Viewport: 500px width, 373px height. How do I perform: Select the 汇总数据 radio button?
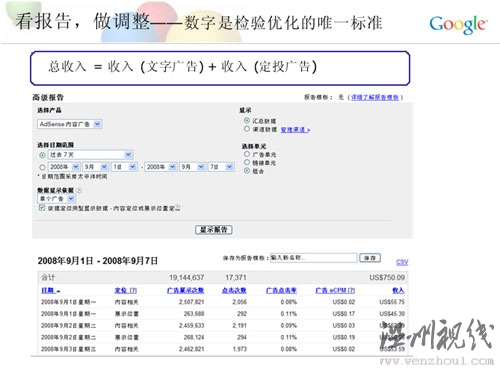click(247, 120)
